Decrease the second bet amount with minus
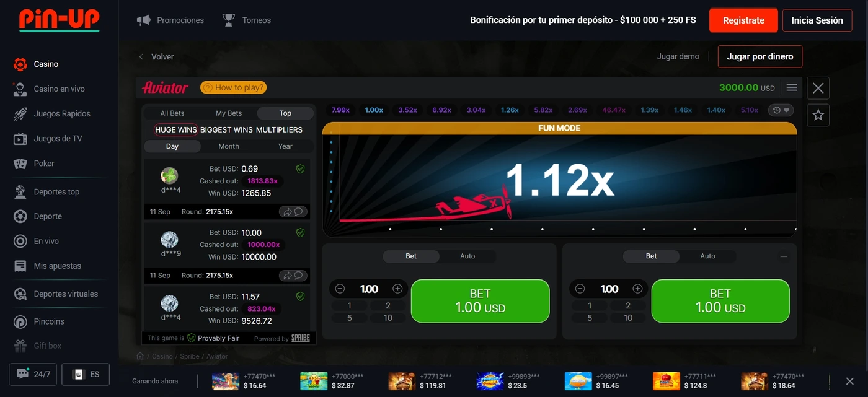The height and width of the screenshot is (397, 868). point(580,289)
